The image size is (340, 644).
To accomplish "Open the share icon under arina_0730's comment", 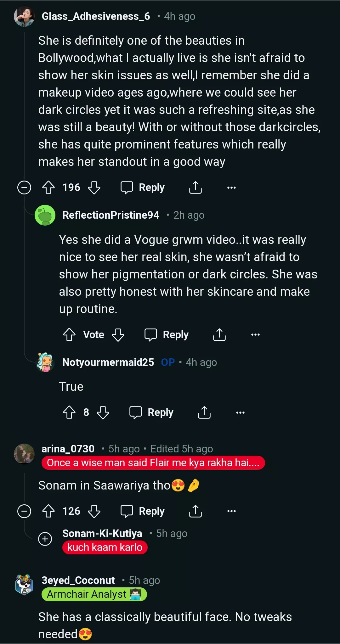I will pyautogui.click(x=195, y=511).
